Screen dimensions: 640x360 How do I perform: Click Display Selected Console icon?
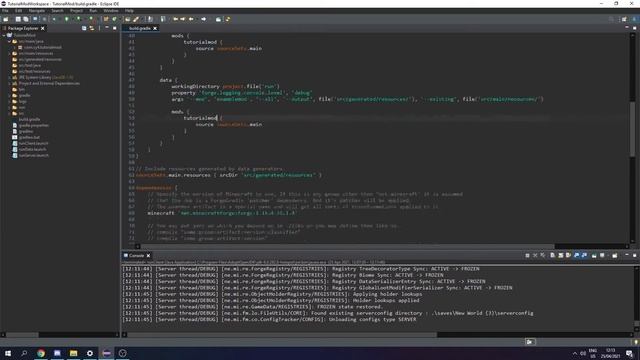pos(602,256)
